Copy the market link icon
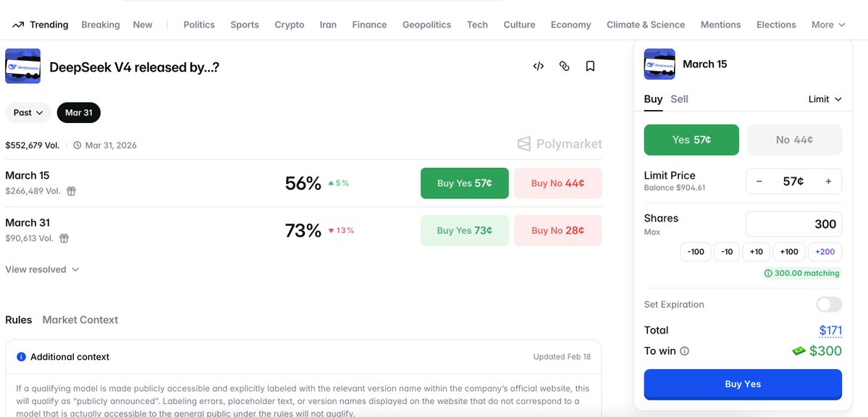The width and height of the screenshot is (868, 417). [x=565, y=67]
